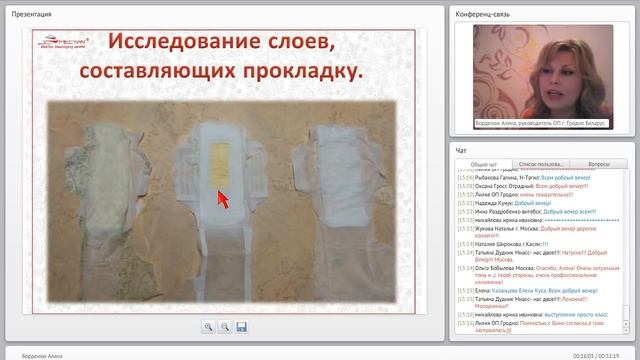Image resolution: width=640 pixels, height=360 pixels.
Task: Click the chat scrollbar up arrow
Action: coord(626,324)
